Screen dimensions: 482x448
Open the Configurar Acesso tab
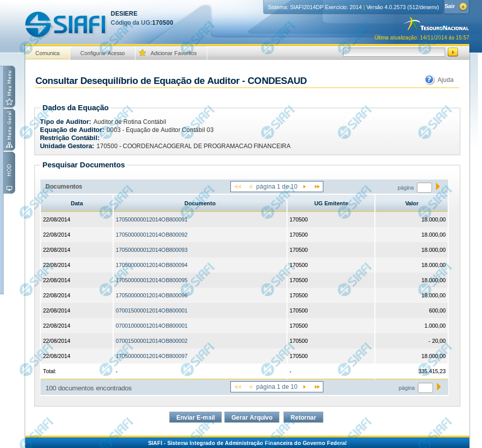click(103, 53)
